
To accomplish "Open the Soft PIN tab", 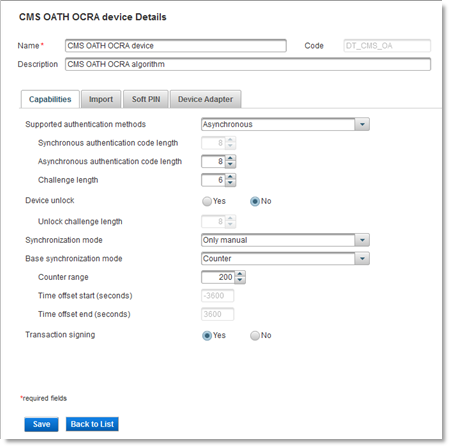I will (146, 99).
